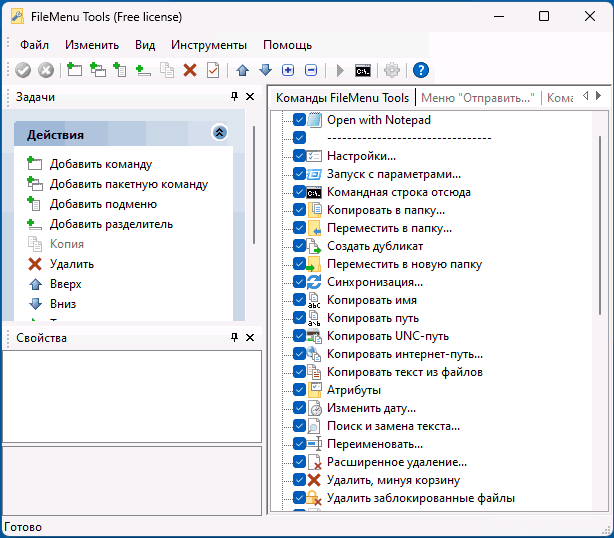Viewport: 614px width, 538px height.
Task: Click Add submenu toolbar icon
Action: pos(120,70)
